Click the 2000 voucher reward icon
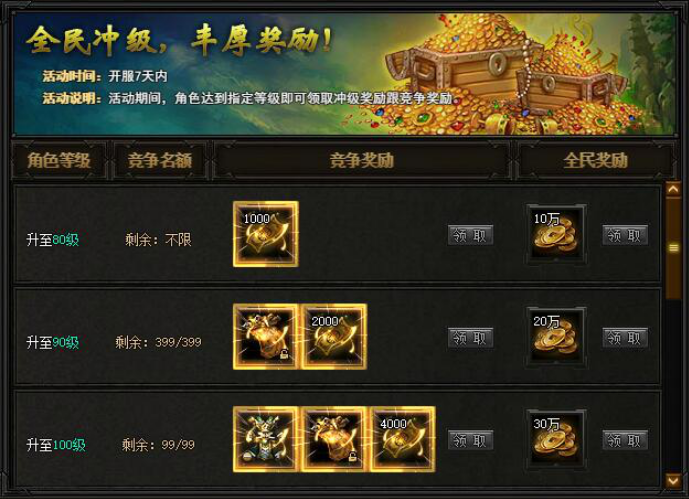The height and width of the screenshot is (499, 689). (x=334, y=336)
